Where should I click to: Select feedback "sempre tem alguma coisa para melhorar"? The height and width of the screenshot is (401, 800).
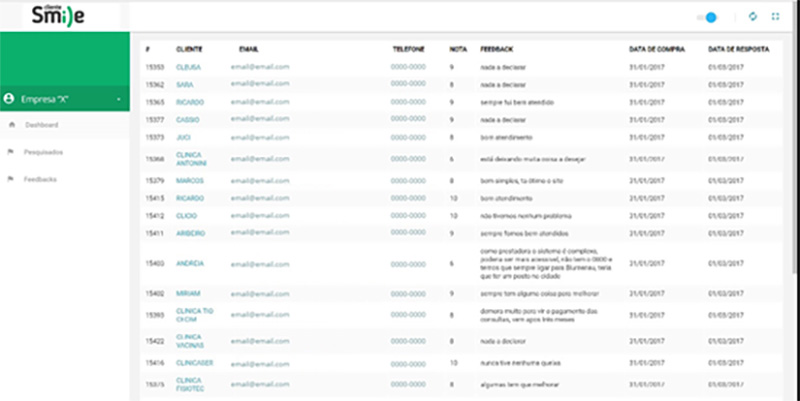(x=539, y=293)
